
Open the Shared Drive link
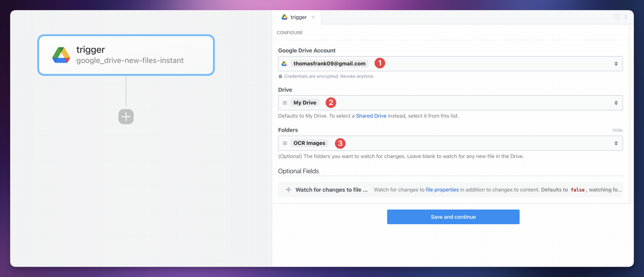[371, 116]
